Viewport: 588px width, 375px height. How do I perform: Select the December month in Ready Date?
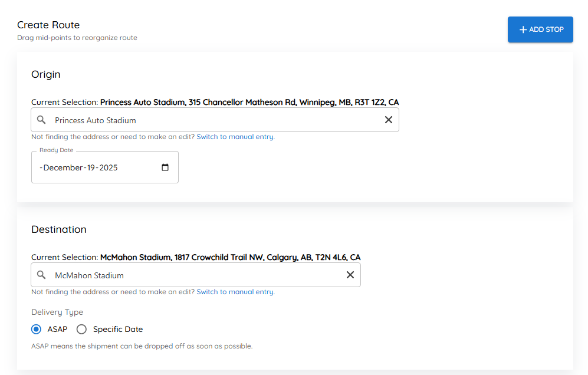(x=63, y=167)
